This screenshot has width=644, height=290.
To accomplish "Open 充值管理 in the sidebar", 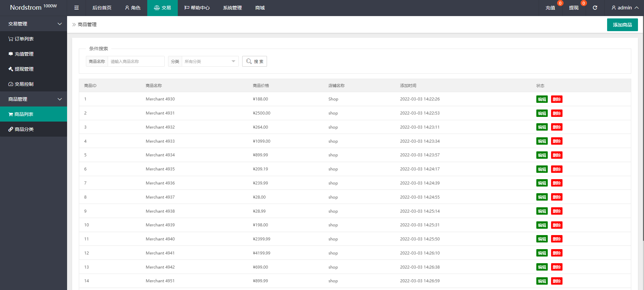I will (21, 54).
